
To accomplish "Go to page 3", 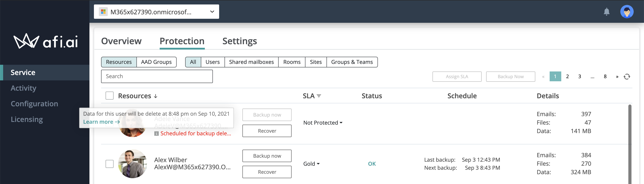I will coord(580,77).
